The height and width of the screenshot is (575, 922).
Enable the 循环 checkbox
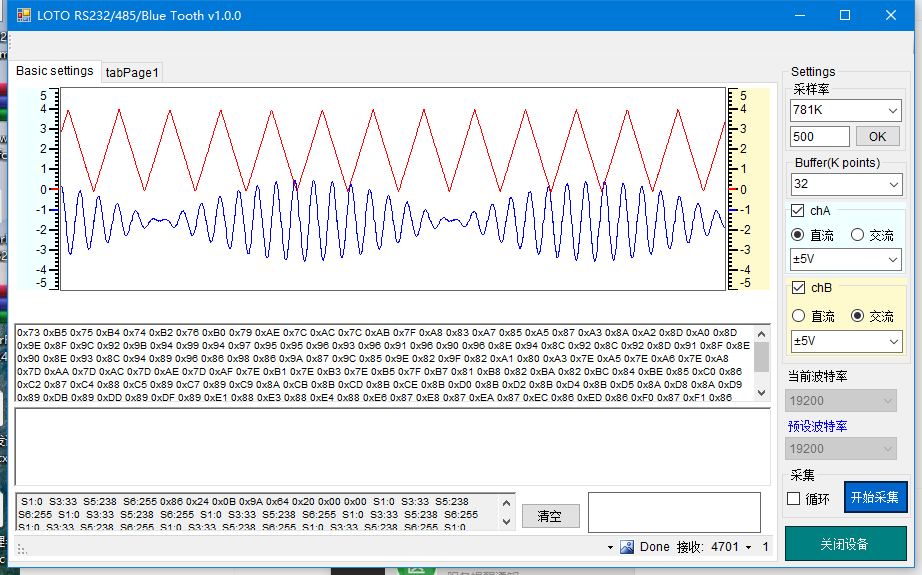pos(794,499)
